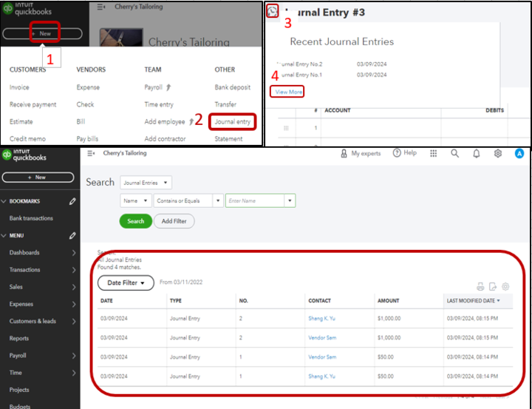532x409 pixels.
Task: Choose Bank deposit under OTHER
Action: pyautogui.click(x=233, y=87)
